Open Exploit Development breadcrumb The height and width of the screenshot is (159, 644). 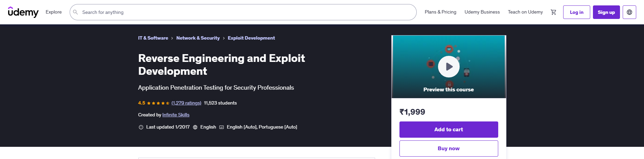tap(251, 38)
